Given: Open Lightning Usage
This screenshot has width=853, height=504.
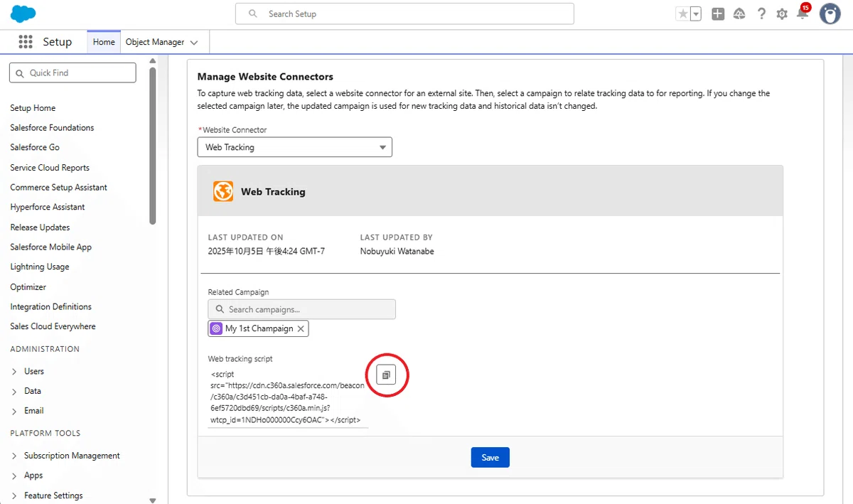Looking at the screenshot, I should pyautogui.click(x=39, y=267).
